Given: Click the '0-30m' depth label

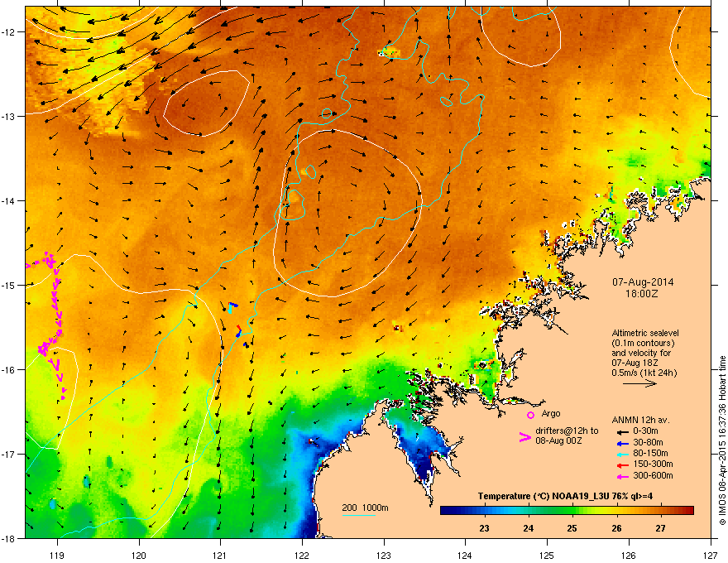Looking at the screenshot, I should pos(645,431).
